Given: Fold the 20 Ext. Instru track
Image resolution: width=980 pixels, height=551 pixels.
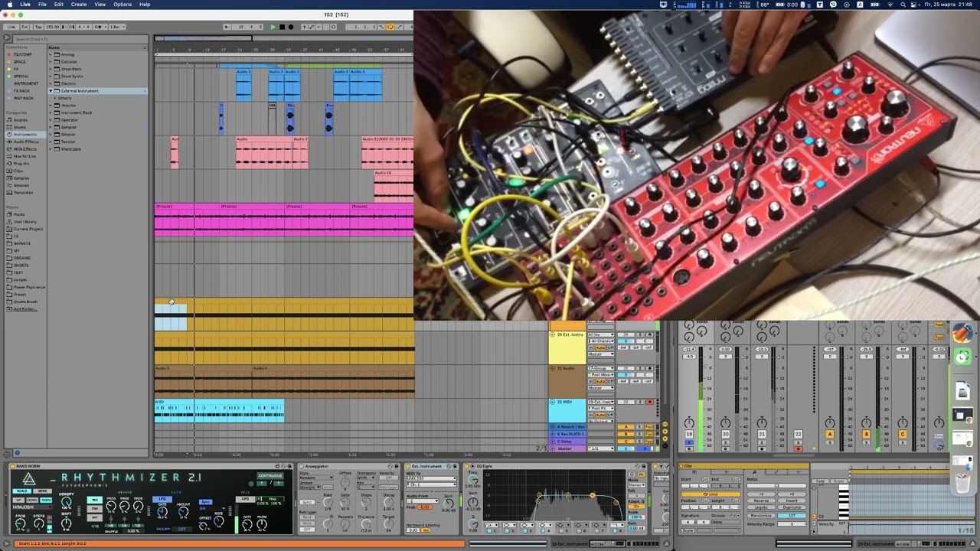Looking at the screenshot, I should point(551,334).
